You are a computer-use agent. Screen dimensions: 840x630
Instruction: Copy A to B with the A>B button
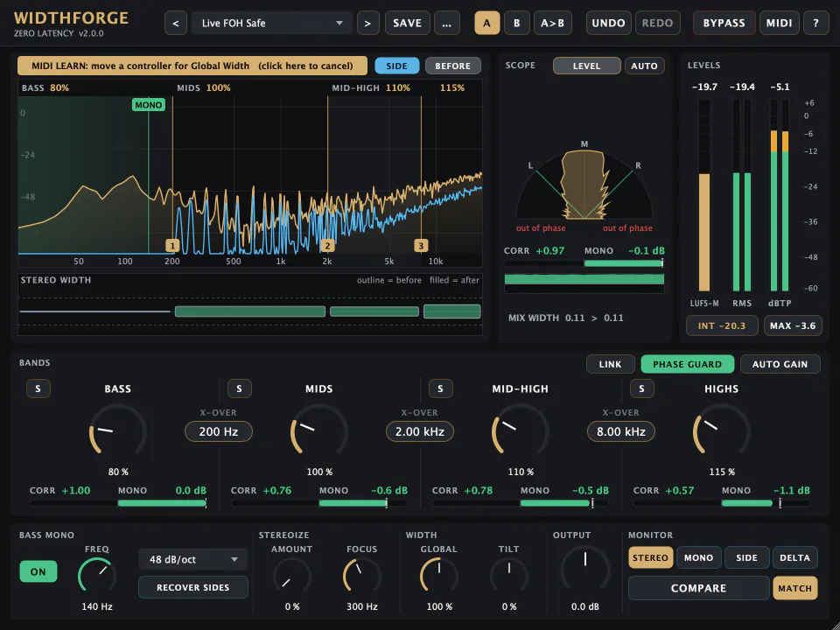[x=552, y=23]
